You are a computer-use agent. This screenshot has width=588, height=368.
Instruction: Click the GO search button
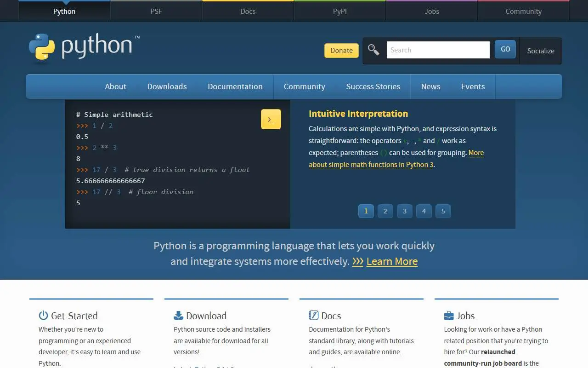click(x=505, y=49)
